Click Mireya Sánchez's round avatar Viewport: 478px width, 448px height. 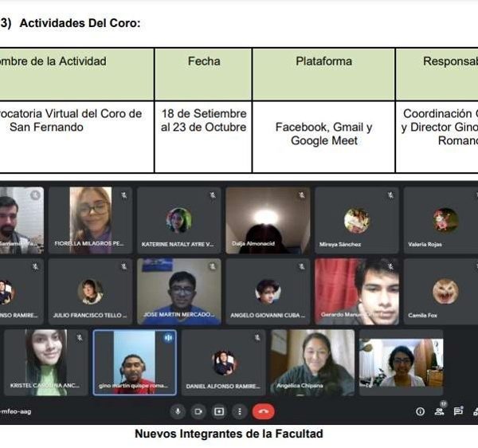pos(357,221)
